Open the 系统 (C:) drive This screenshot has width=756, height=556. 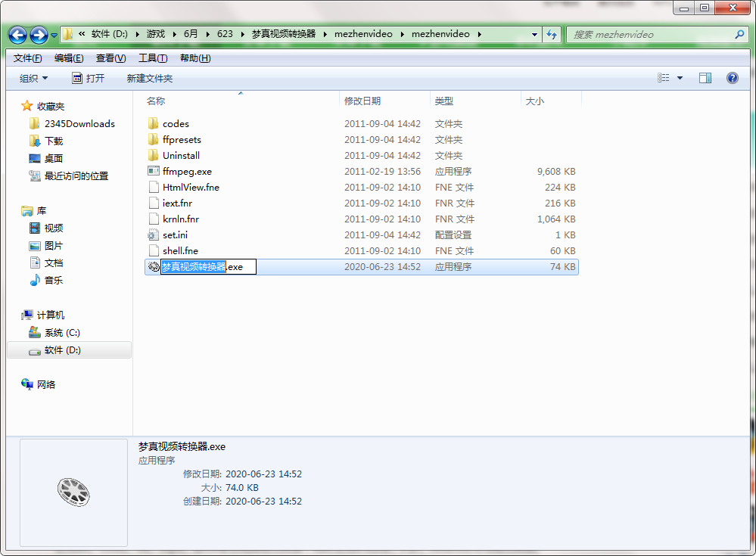tap(62, 332)
